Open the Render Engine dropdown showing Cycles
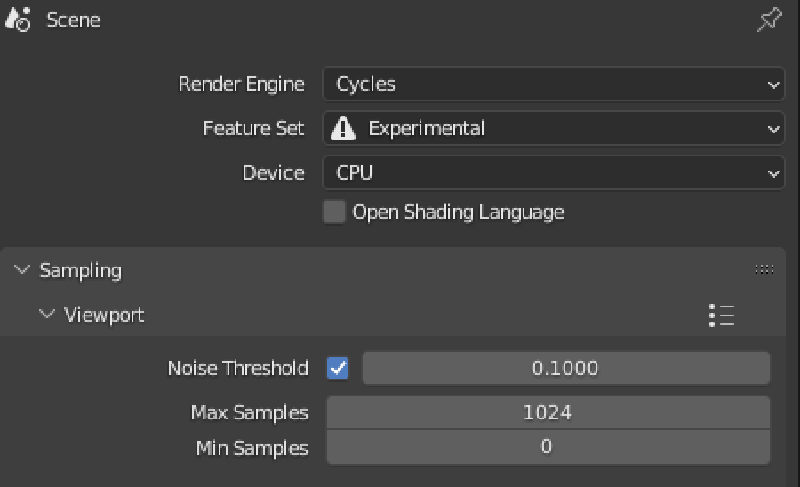The height and width of the screenshot is (487, 800). [x=548, y=84]
